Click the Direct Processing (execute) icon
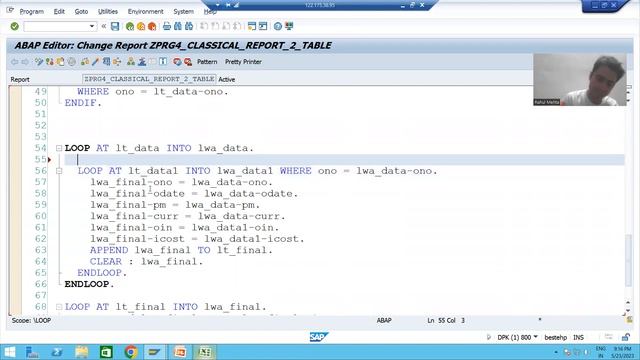The height and width of the screenshot is (360, 640). pos(107,62)
